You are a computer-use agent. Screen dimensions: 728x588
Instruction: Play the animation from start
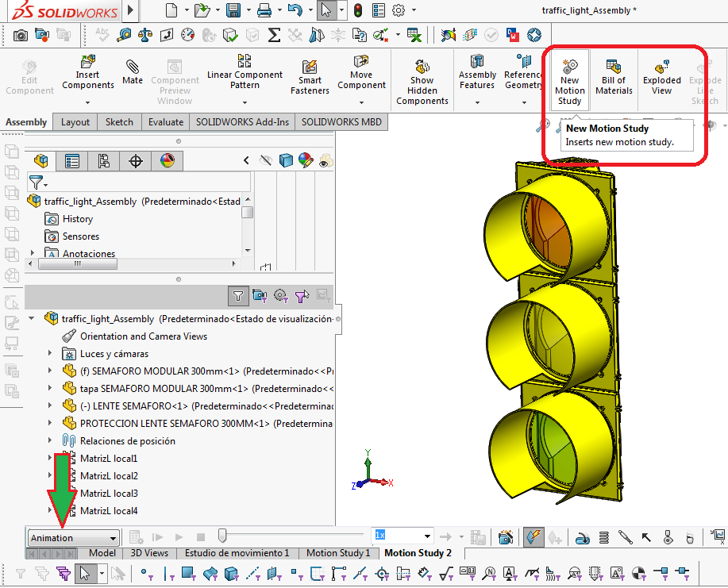click(x=157, y=536)
